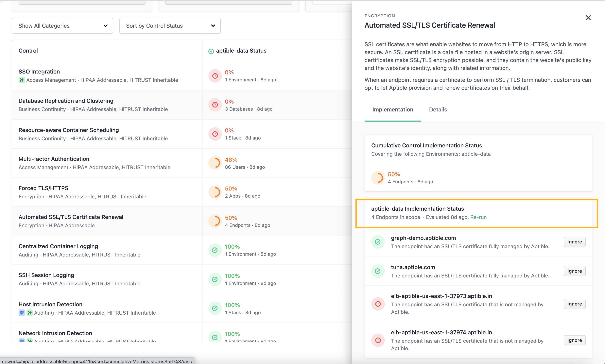Image resolution: width=605 pixels, height=364 pixels.
Task: Click the Re-run evaluation link
Action: [x=478, y=217]
